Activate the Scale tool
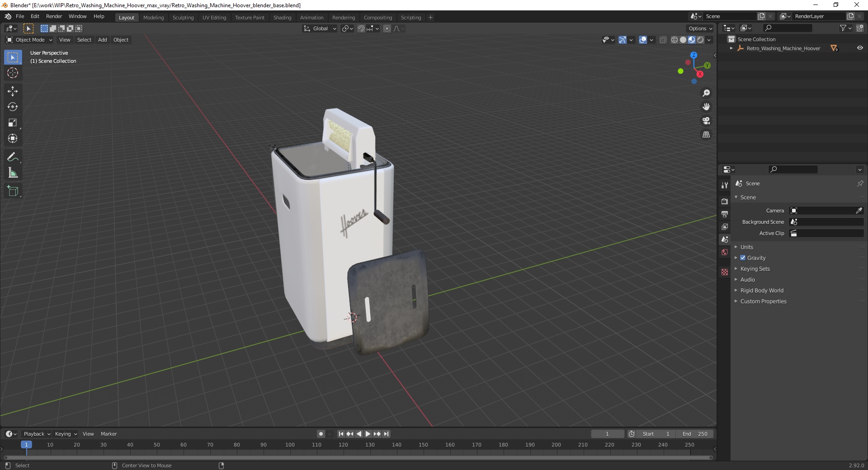This screenshot has height=470, width=868. coord(13,123)
